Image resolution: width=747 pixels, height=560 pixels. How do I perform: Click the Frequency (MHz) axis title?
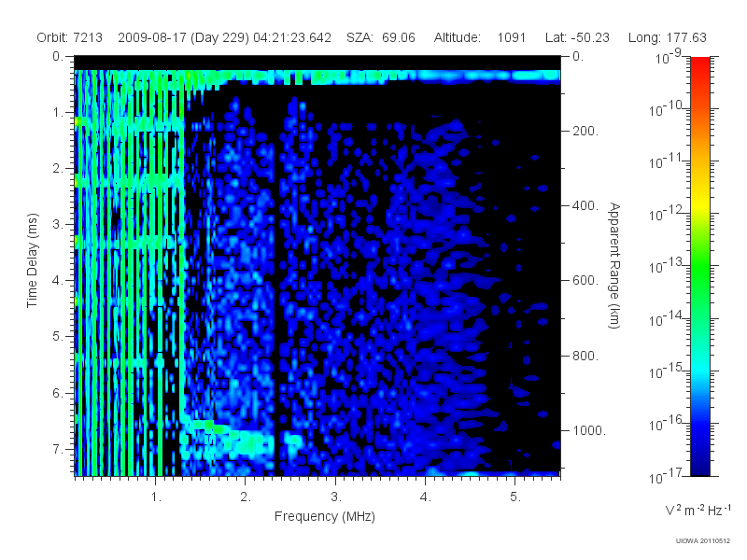325,517
